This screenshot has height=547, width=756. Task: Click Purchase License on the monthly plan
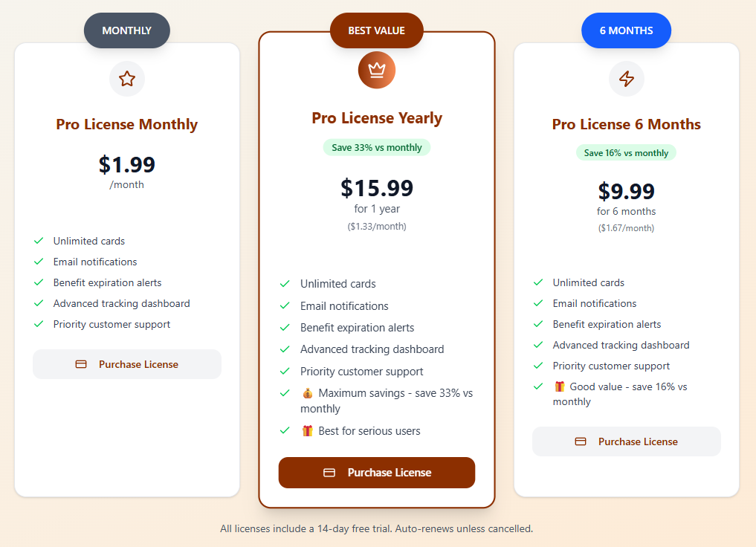[126, 364]
